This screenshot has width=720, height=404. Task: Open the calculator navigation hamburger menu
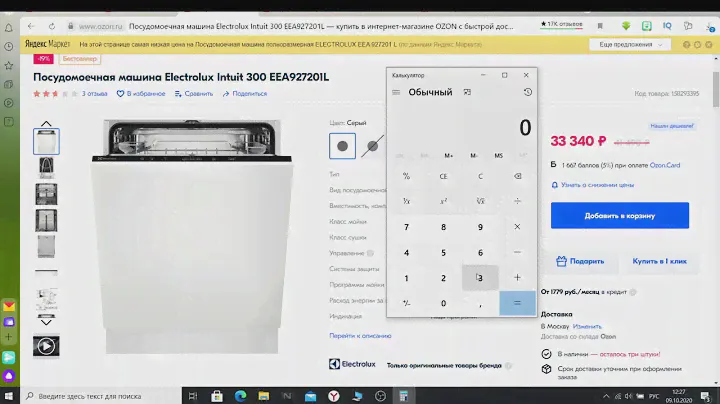click(396, 92)
